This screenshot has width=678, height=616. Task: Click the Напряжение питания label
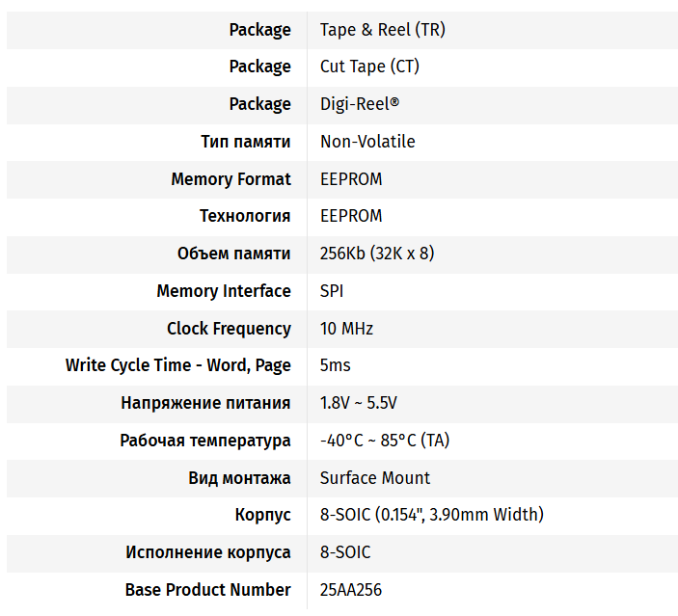tap(205, 403)
